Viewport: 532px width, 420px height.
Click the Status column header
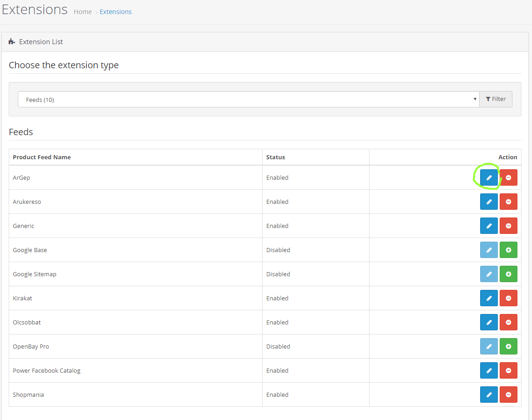pos(275,157)
